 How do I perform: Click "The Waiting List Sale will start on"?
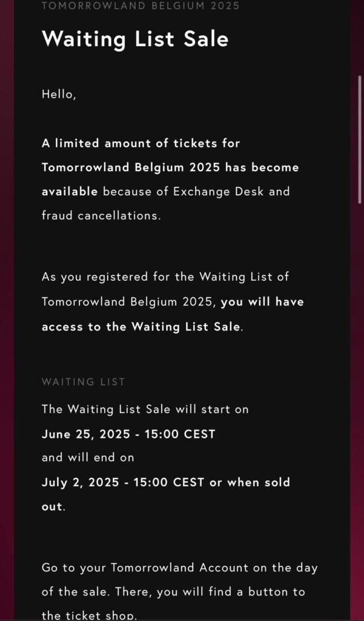[x=145, y=409]
